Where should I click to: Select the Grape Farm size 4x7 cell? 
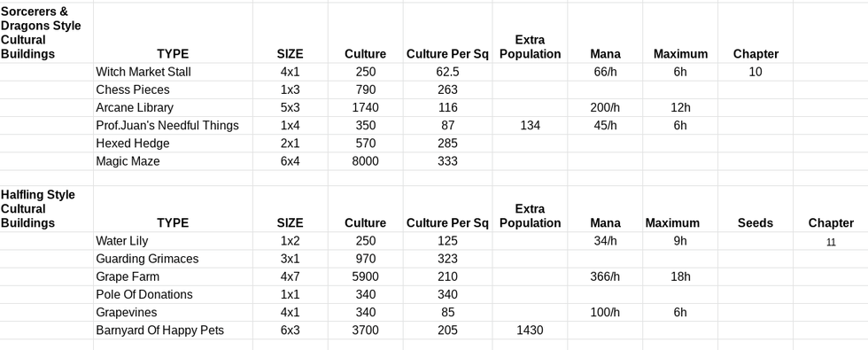click(291, 276)
